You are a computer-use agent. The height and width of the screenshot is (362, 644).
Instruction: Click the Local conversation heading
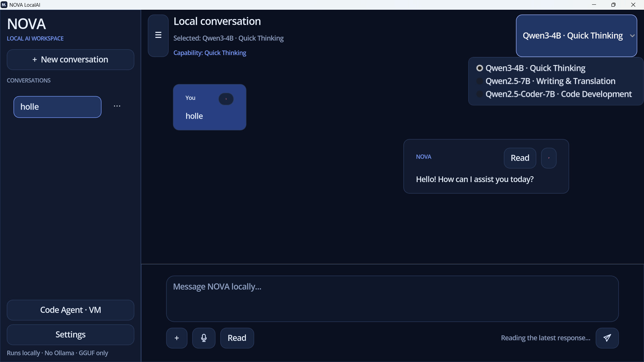(217, 21)
